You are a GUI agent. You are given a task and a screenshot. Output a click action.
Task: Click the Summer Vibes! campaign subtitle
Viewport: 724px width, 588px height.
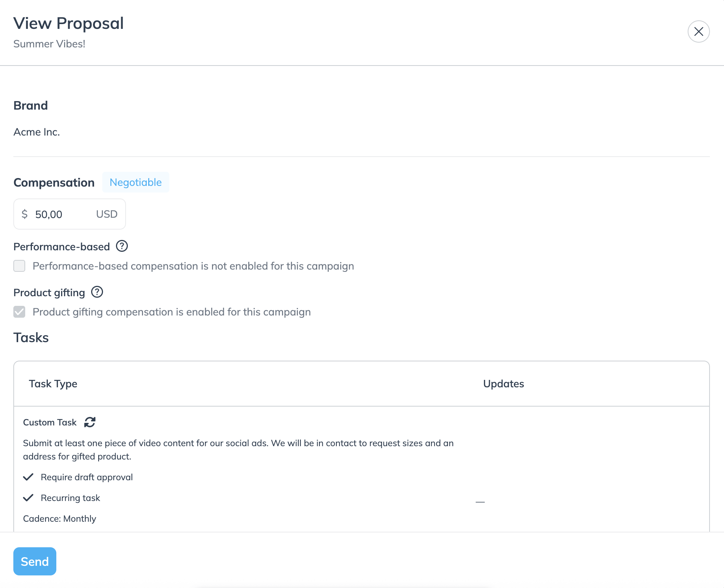[49, 44]
